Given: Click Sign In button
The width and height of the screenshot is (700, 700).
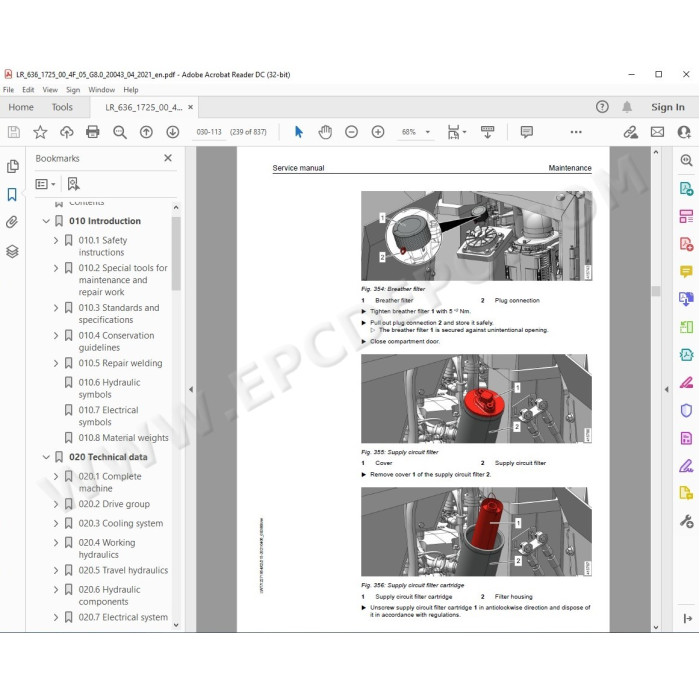Looking at the screenshot, I should tap(667, 107).
